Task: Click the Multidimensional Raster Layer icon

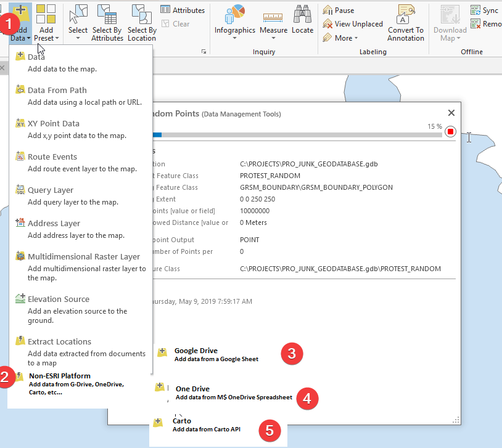Action: pos(20,256)
